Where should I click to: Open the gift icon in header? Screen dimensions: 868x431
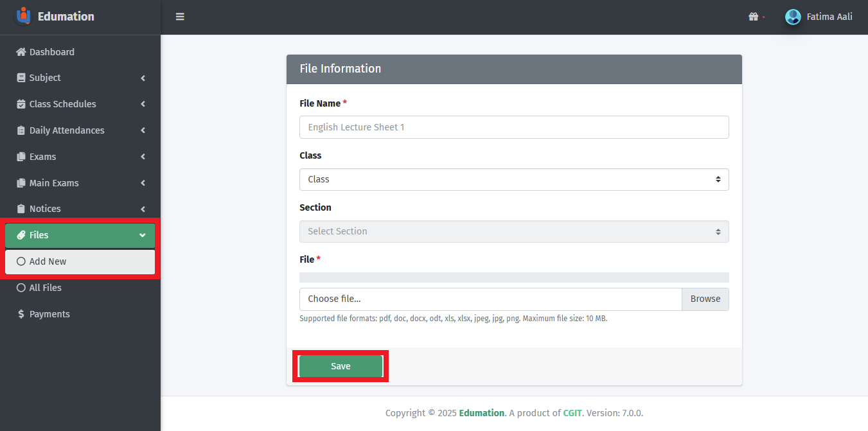coord(754,17)
